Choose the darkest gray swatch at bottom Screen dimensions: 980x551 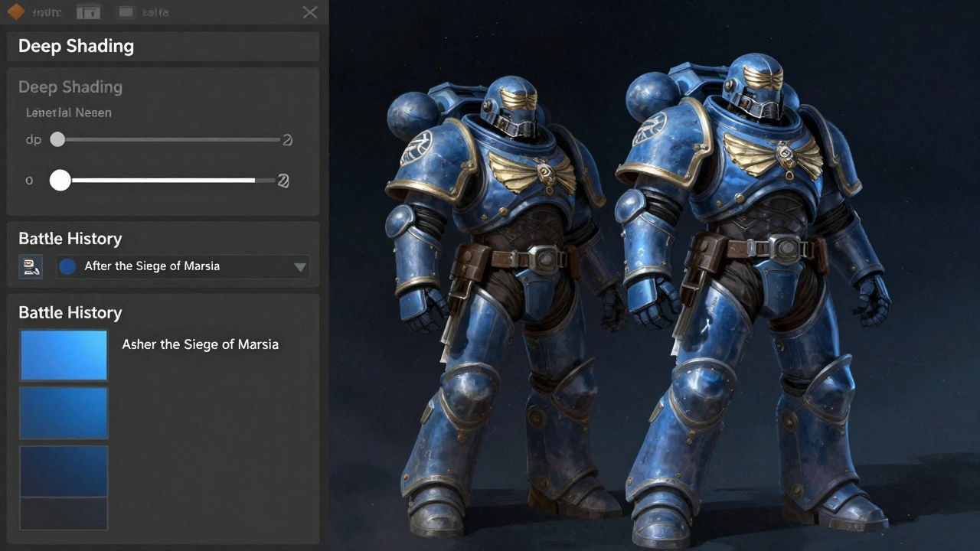[x=64, y=514]
